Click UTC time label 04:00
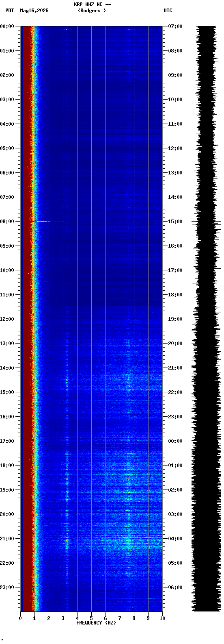 [x=175, y=539]
